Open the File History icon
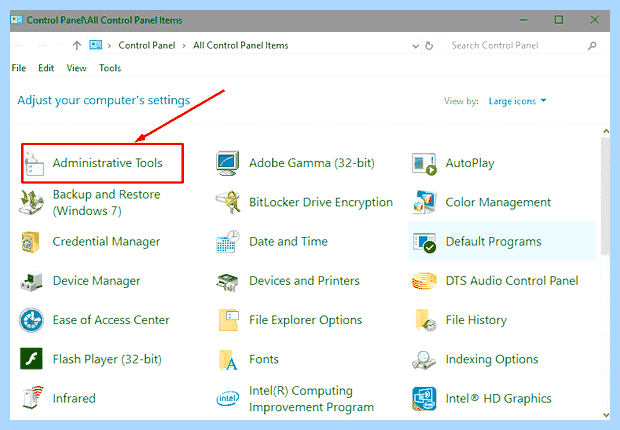 425,320
